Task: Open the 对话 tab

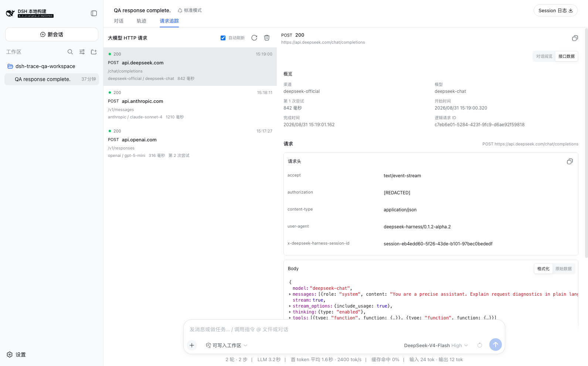Action: [119, 21]
